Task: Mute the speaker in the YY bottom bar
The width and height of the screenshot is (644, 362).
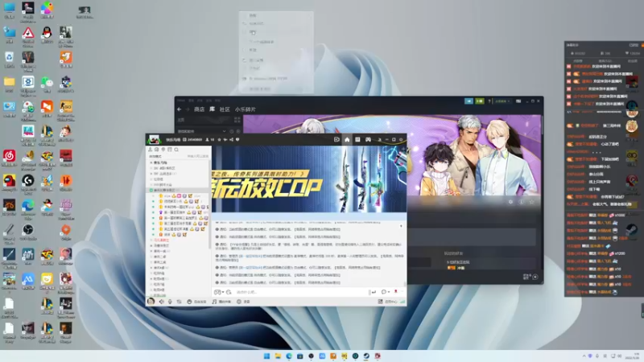Action: click(162, 302)
